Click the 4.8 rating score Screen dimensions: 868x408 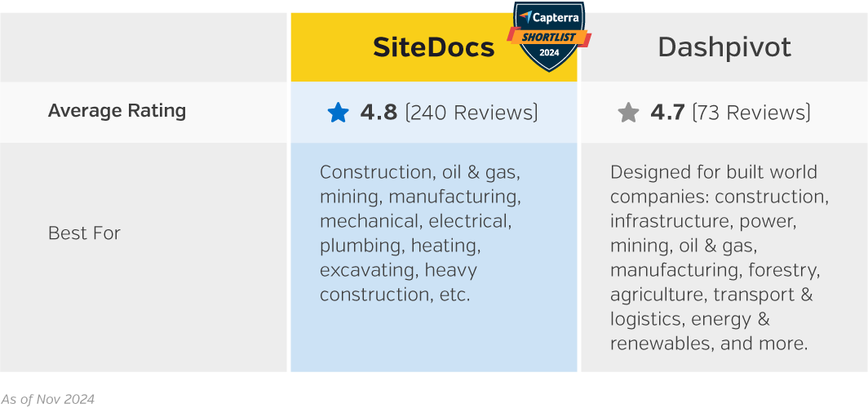coord(379,113)
